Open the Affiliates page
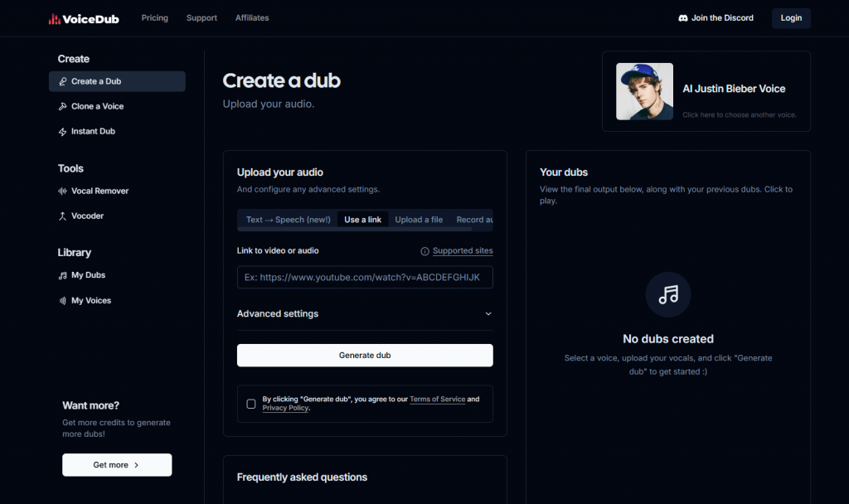 click(252, 18)
